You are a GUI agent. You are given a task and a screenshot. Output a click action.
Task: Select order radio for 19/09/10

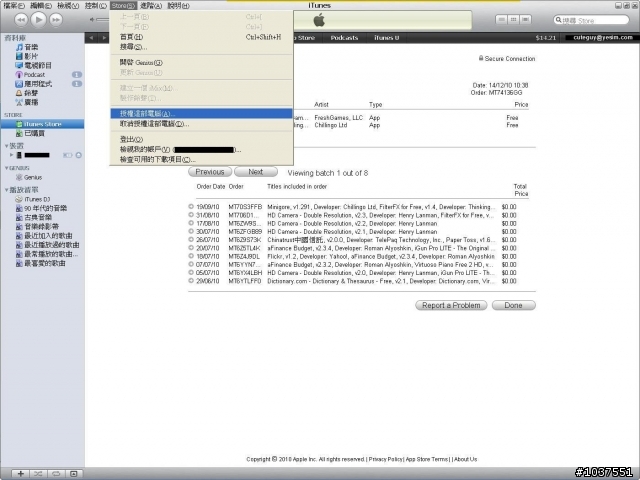pyautogui.click(x=191, y=207)
